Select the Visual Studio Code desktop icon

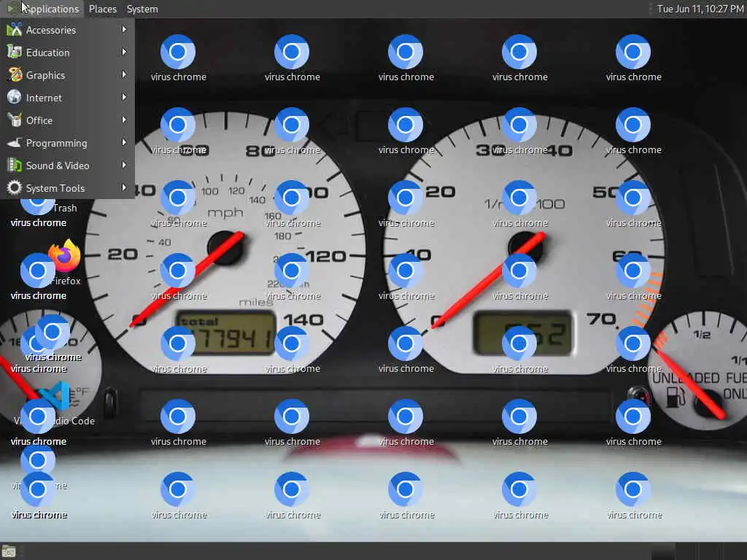click(x=55, y=396)
